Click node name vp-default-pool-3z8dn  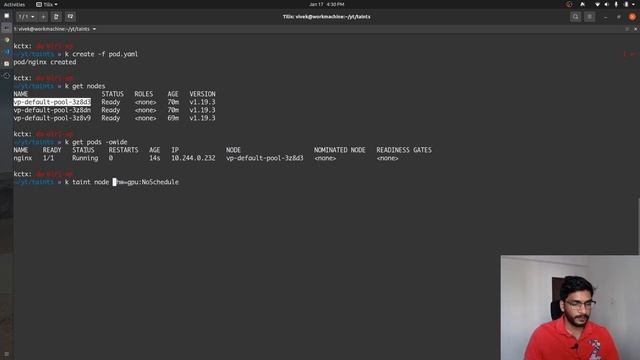coord(52,110)
